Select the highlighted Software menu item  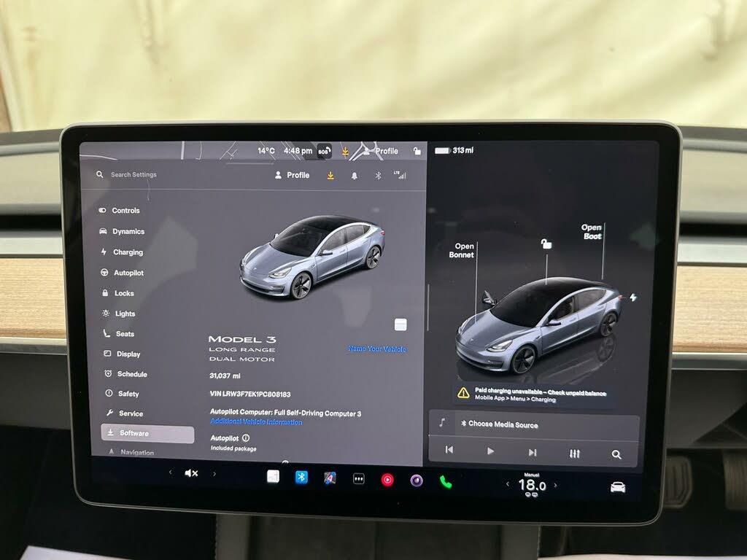(147, 433)
